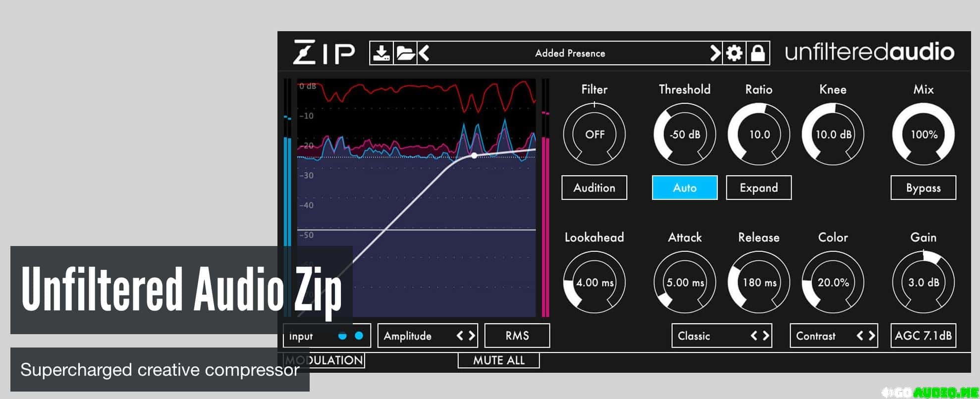Screen dimensions: 980x399
Task: Click the save preset icon
Action: 381,53
